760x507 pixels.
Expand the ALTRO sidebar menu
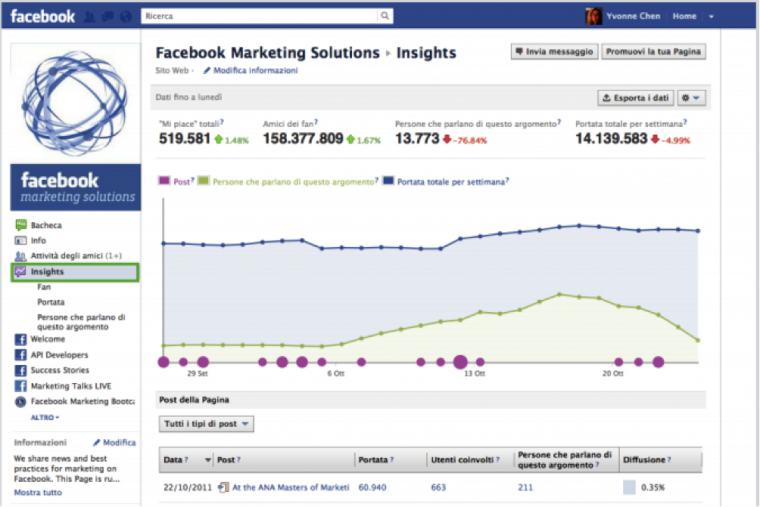(45, 416)
